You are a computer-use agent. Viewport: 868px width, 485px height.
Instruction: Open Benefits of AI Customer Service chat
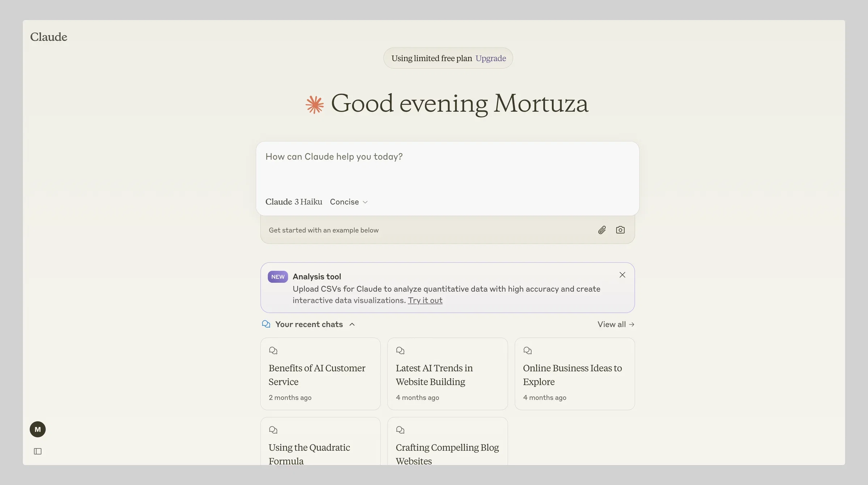coord(320,374)
